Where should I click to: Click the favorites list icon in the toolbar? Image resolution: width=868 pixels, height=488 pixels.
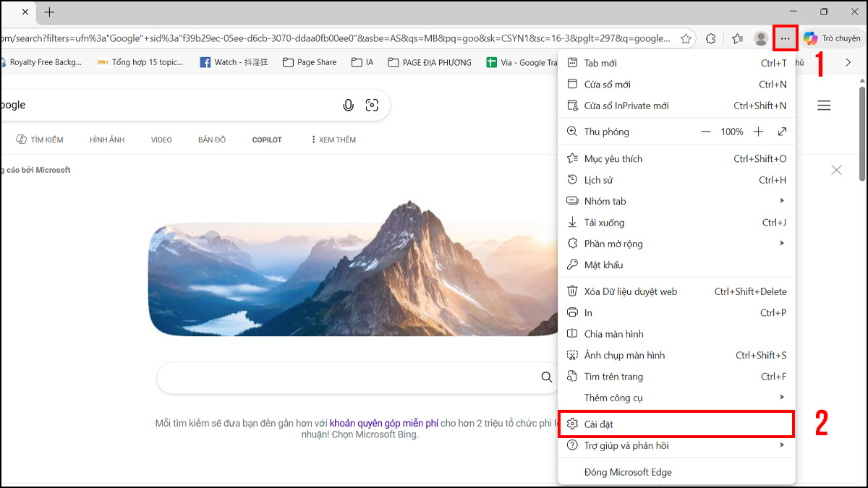[736, 38]
